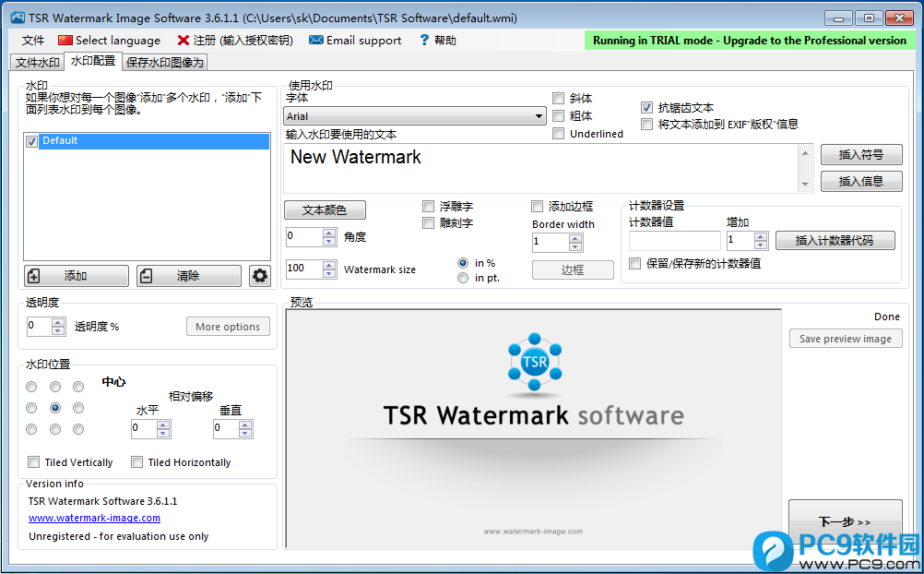
Task: Enable the 斜体 italic checkbox
Action: click(558, 99)
